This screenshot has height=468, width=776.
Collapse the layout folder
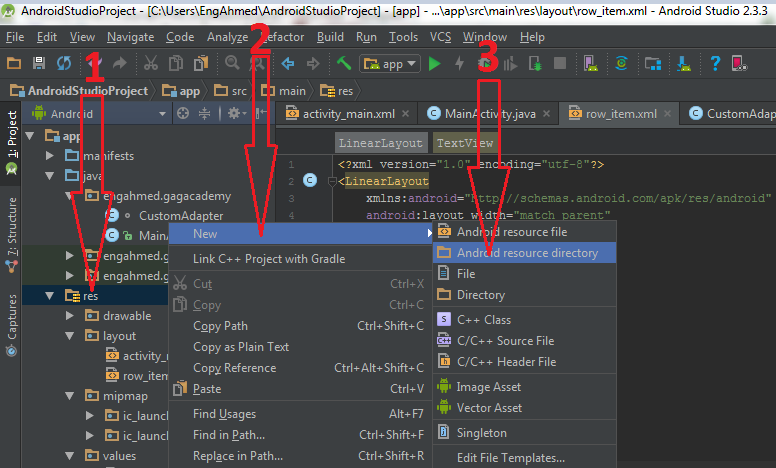click(x=70, y=336)
